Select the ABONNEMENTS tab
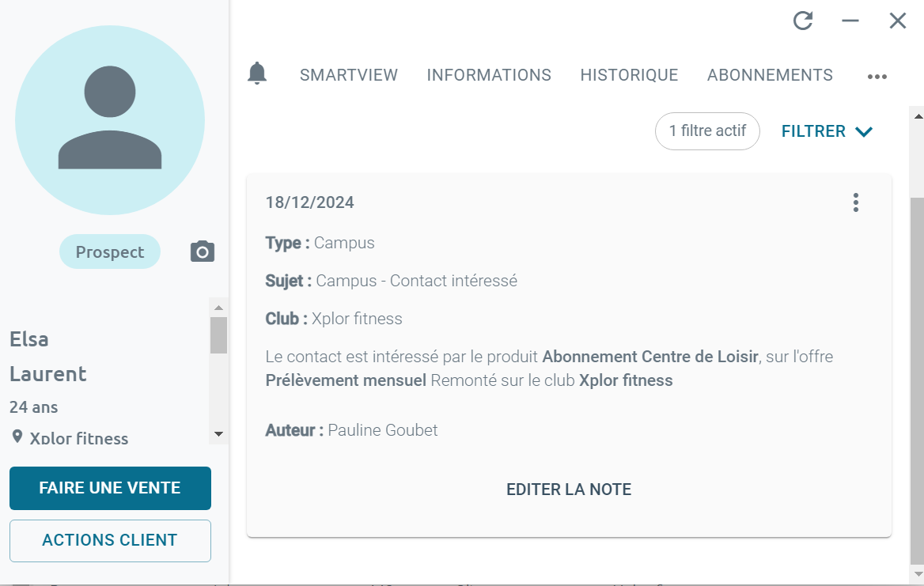Screen dimensions: 924x586 coord(770,75)
